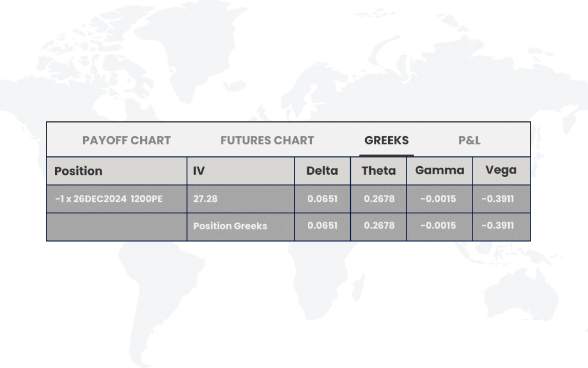Click the Theta column header
Image resolution: width=588 pixels, height=368 pixels.
378,171
